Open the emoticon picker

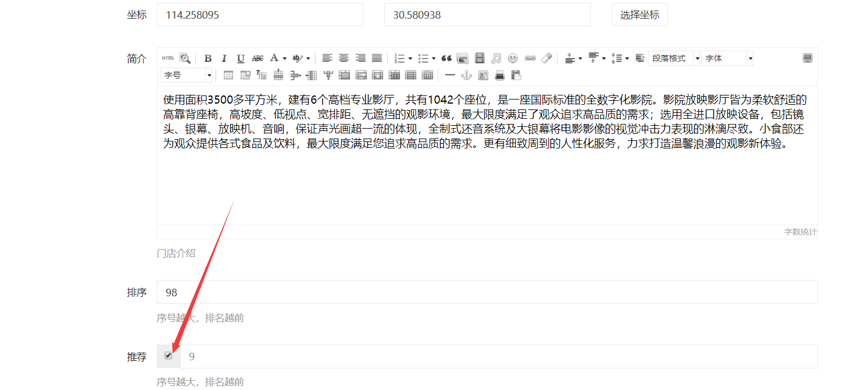point(513,58)
